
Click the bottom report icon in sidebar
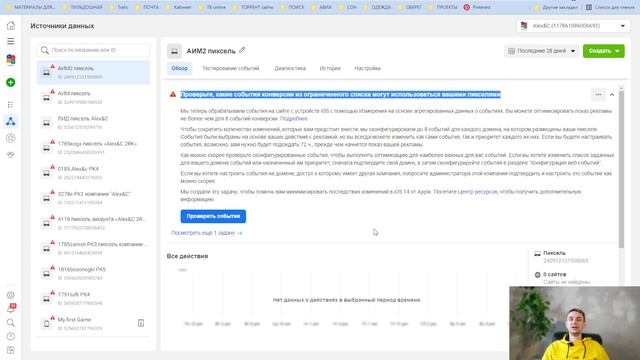point(11,350)
